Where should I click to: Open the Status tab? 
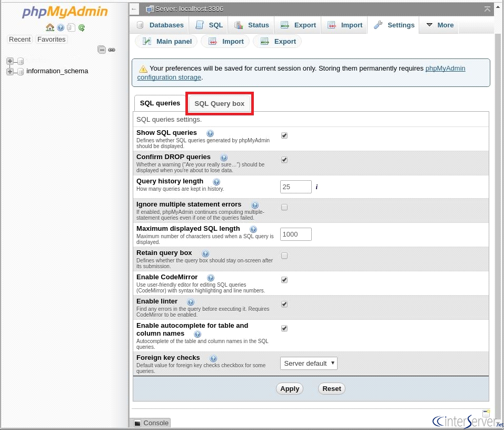251,25
